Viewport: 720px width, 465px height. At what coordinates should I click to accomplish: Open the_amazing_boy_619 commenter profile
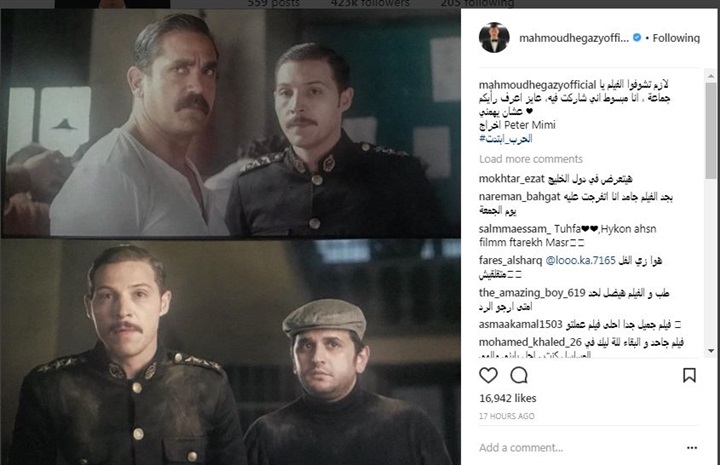[x=532, y=293]
